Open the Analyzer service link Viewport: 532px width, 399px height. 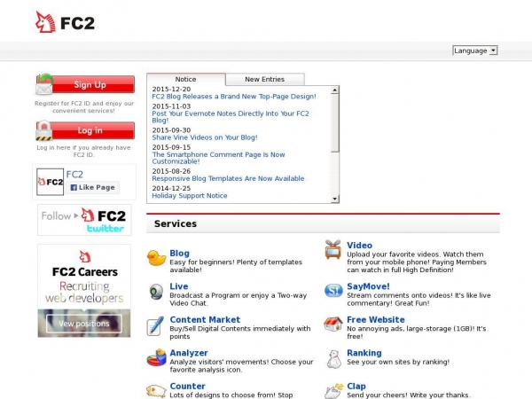189,353
